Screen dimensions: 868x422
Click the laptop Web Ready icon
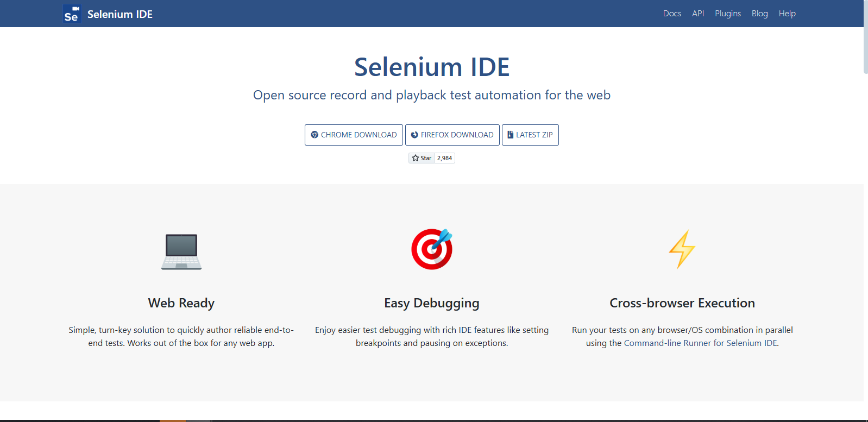click(x=181, y=251)
